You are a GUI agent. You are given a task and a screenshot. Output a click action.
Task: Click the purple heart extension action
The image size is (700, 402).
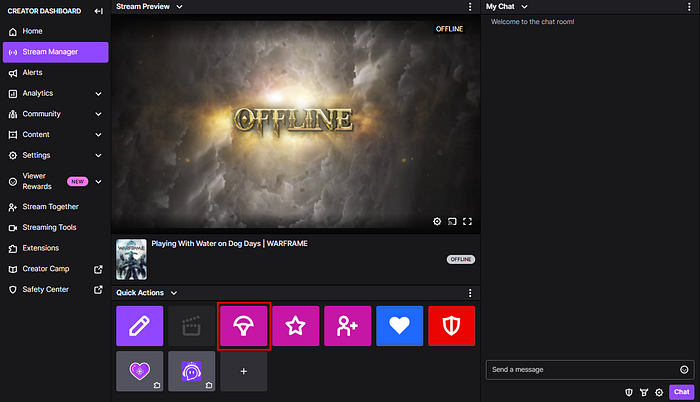[140, 371]
